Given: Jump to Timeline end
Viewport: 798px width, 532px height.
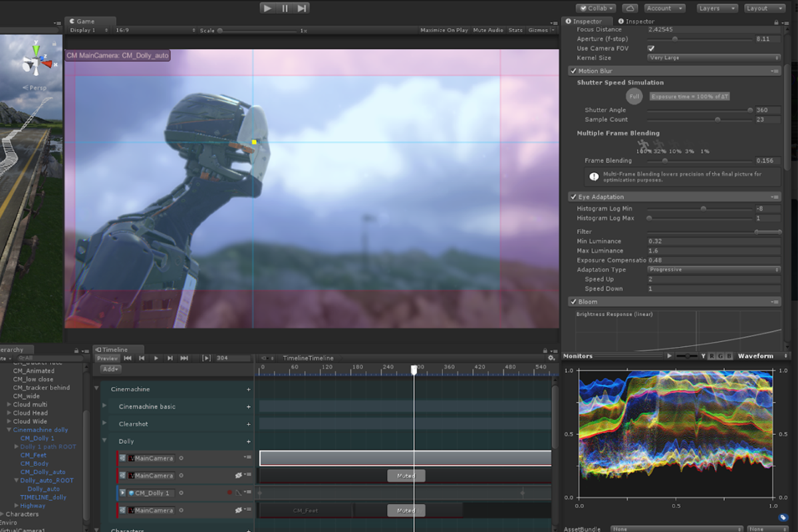Looking at the screenshot, I should pos(184,358).
